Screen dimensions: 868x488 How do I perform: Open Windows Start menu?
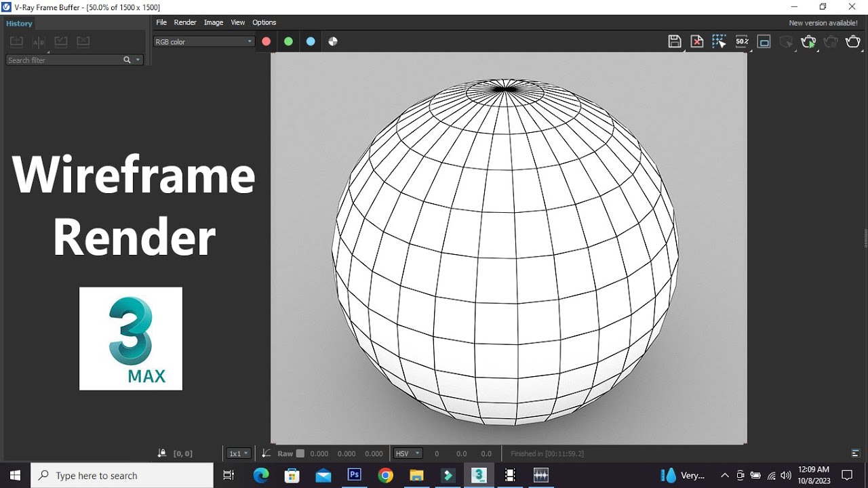point(16,475)
